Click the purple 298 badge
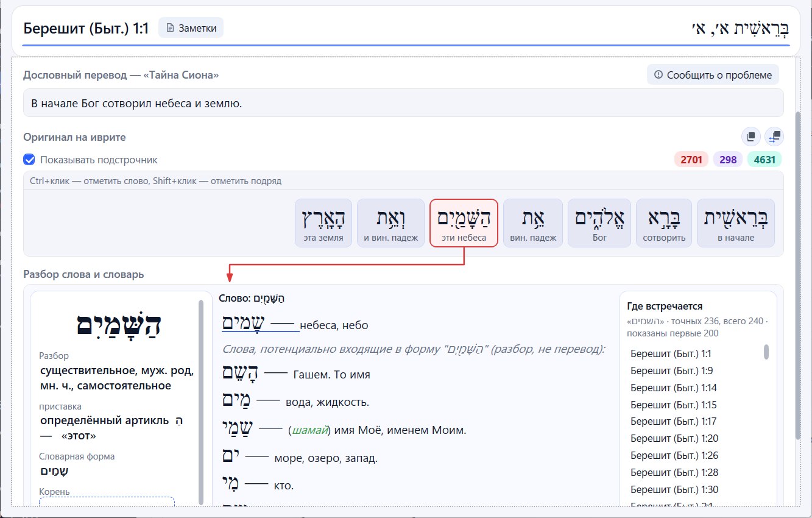The height and width of the screenshot is (518, 812). pyautogui.click(x=727, y=160)
